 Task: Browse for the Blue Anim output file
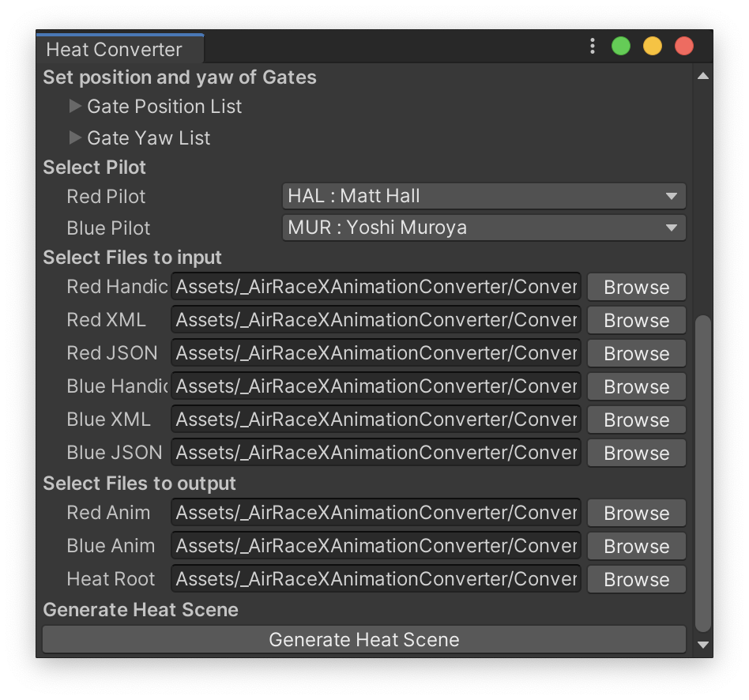636,546
